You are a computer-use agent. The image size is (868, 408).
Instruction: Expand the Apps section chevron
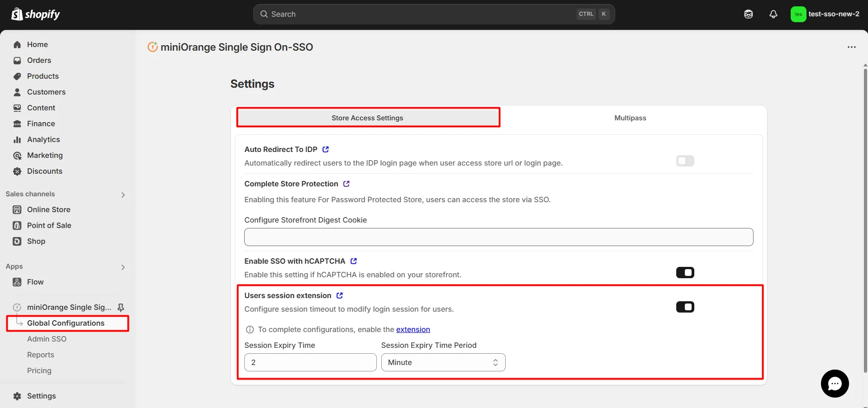click(123, 267)
